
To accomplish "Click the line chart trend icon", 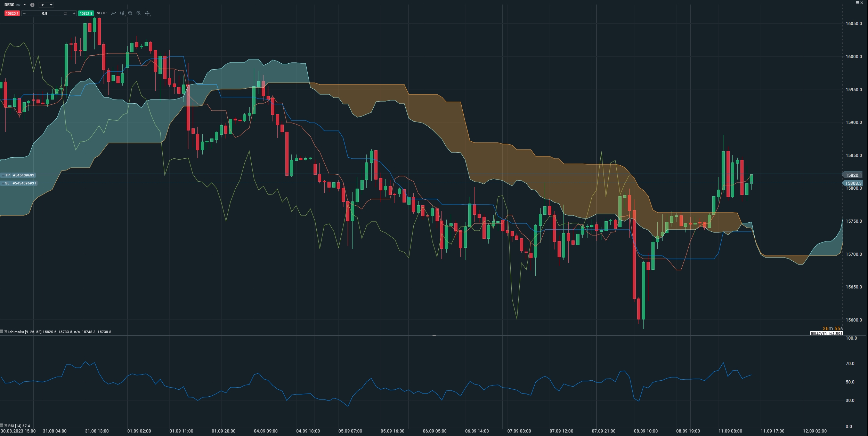I will 113,13.
